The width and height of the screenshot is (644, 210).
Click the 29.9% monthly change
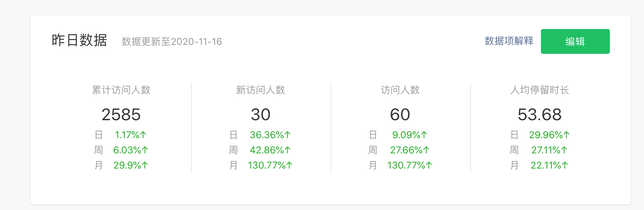[131, 165]
